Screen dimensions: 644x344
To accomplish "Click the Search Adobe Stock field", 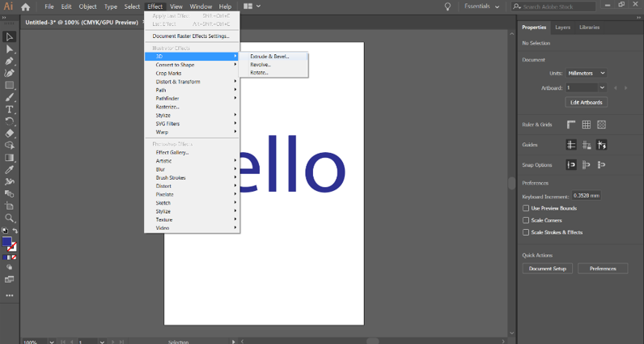I will click(553, 6).
